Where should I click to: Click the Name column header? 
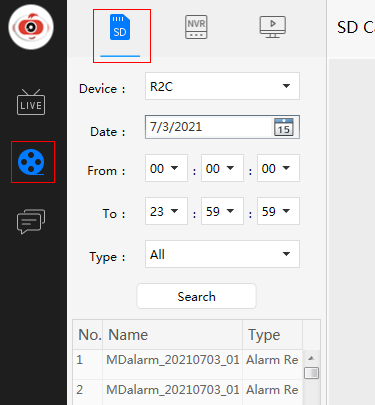[x=173, y=335]
